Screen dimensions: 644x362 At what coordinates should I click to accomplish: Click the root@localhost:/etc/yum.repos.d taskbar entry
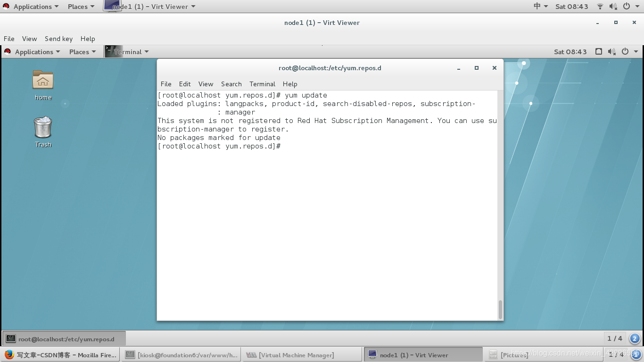coord(64,338)
